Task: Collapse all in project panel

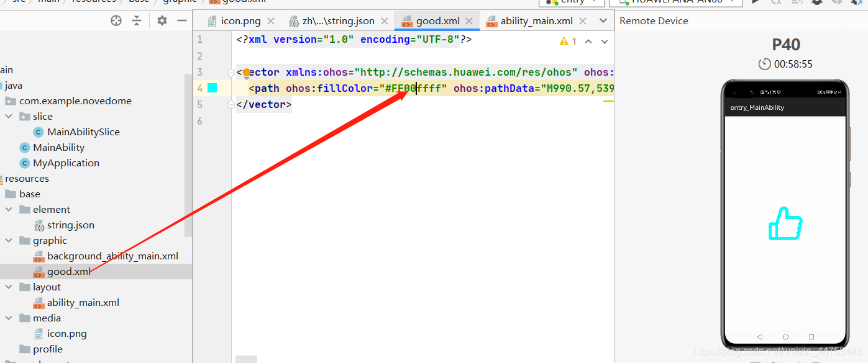Action: [x=137, y=20]
